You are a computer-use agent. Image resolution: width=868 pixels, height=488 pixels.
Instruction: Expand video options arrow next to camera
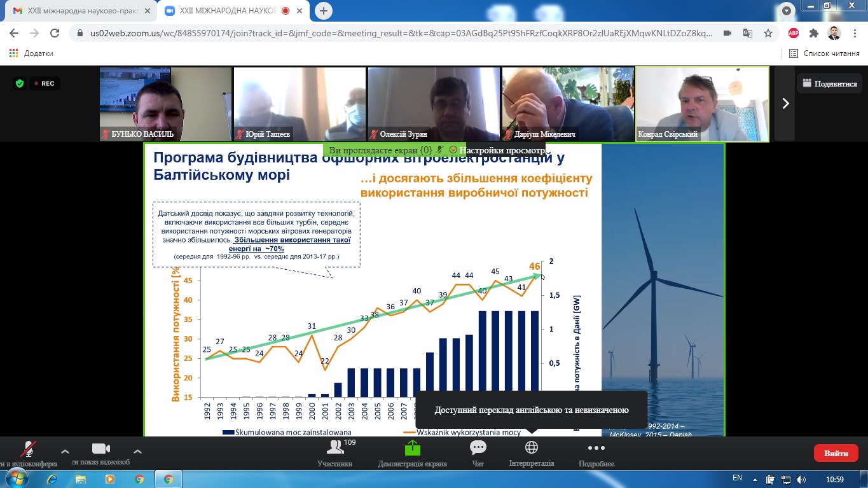[x=137, y=451]
